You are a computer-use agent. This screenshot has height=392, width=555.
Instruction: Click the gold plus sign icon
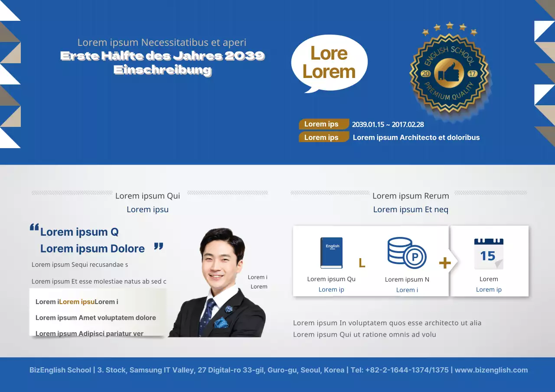point(445,263)
